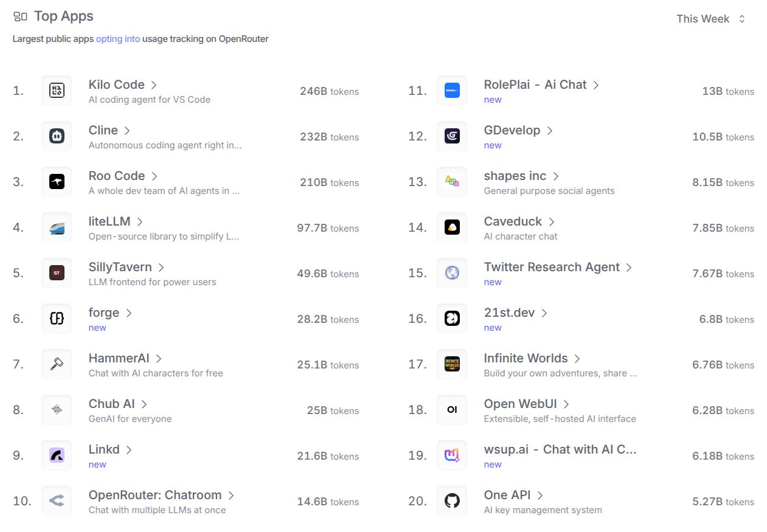
Task: Open the OpenRouter: Chatroom link
Action: click(155, 495)
